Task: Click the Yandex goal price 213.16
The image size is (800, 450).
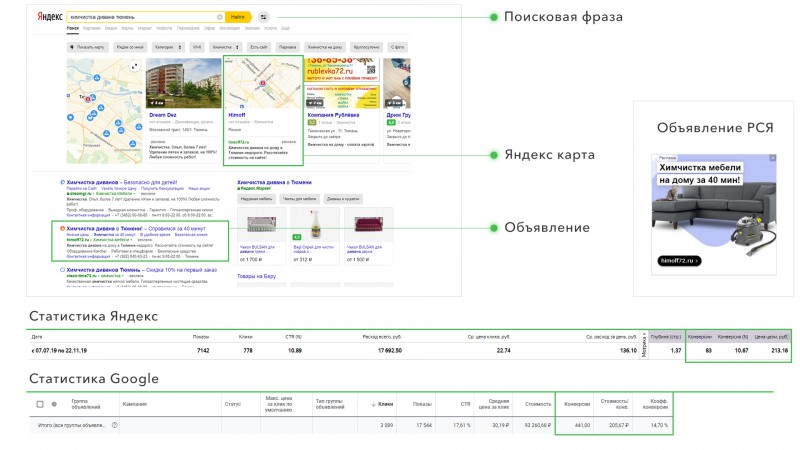Action: click(x=779, y=351)
